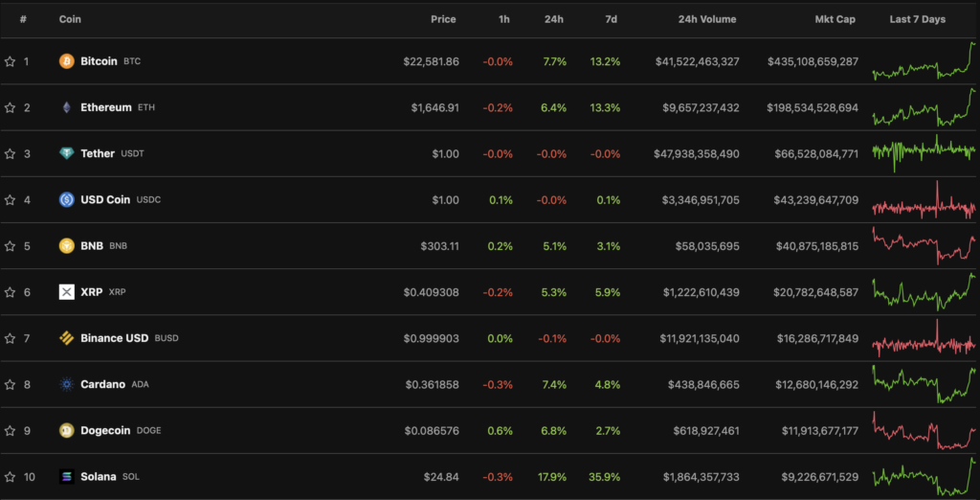Open the Ethereum coin page link
The image size is (980, 500).
[x=105, y=107]
